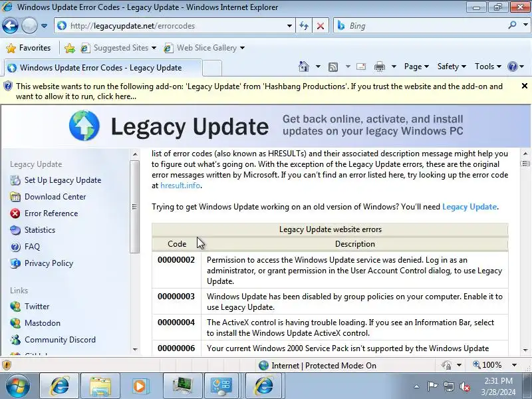This screenshot has height=399, width=532.
Task: Open FAQ sidebar link
Action: (32, 247)
